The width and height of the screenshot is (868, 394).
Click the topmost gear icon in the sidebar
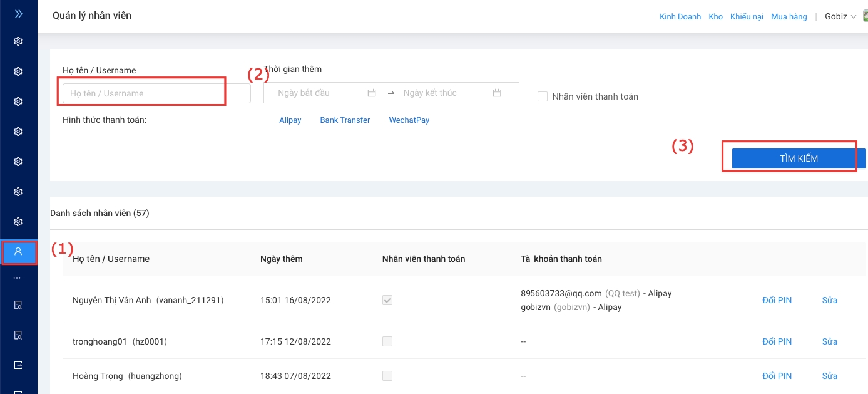pyautogui.click(x=18, y=41)
